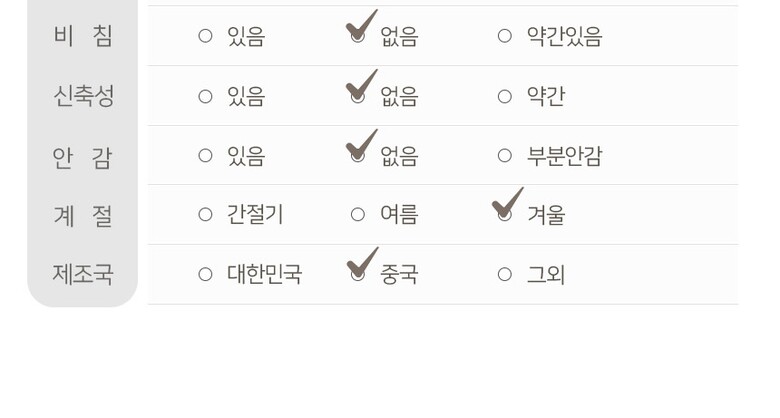The image size is (780, 418).
Task: Choose 부분안감 radio button
Action: pos(505,156)
